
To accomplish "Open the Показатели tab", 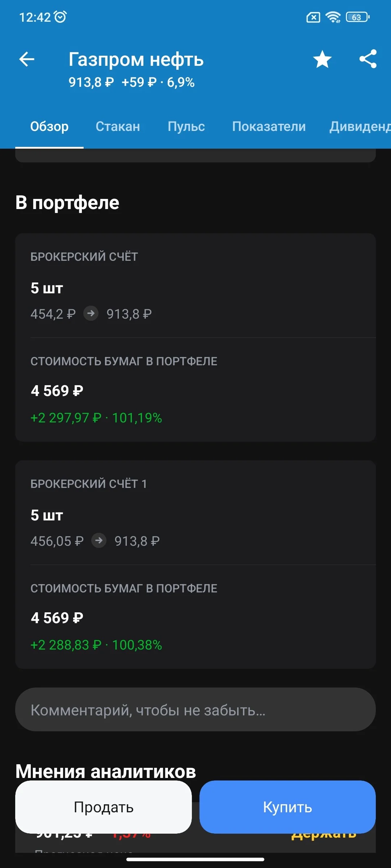I will click(269, 126).
